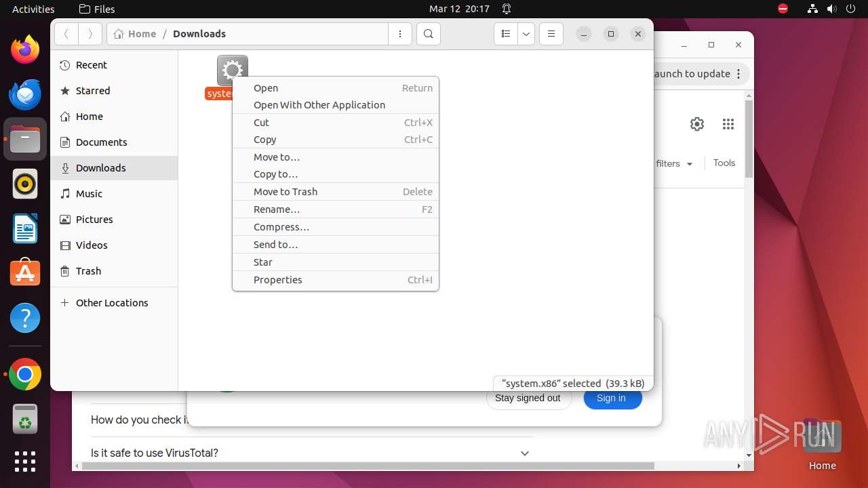868x488 pixels.
Task: Open the power menu in top bar
Action: pos(850,9)
